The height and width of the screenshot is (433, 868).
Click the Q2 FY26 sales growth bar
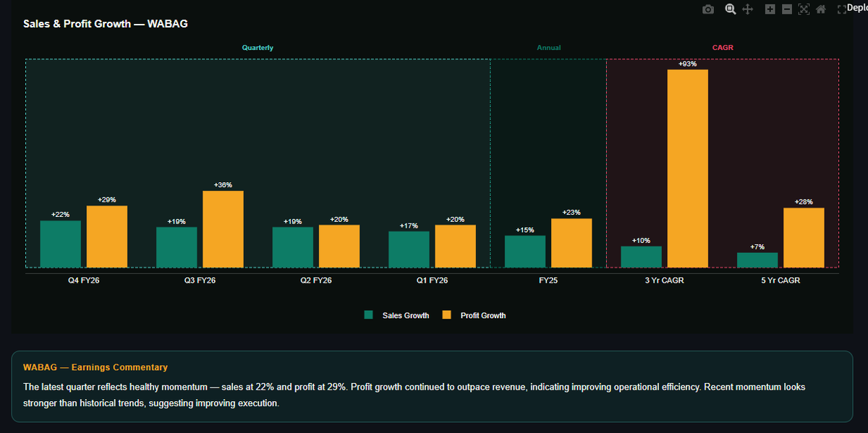(x=293, y=247)
